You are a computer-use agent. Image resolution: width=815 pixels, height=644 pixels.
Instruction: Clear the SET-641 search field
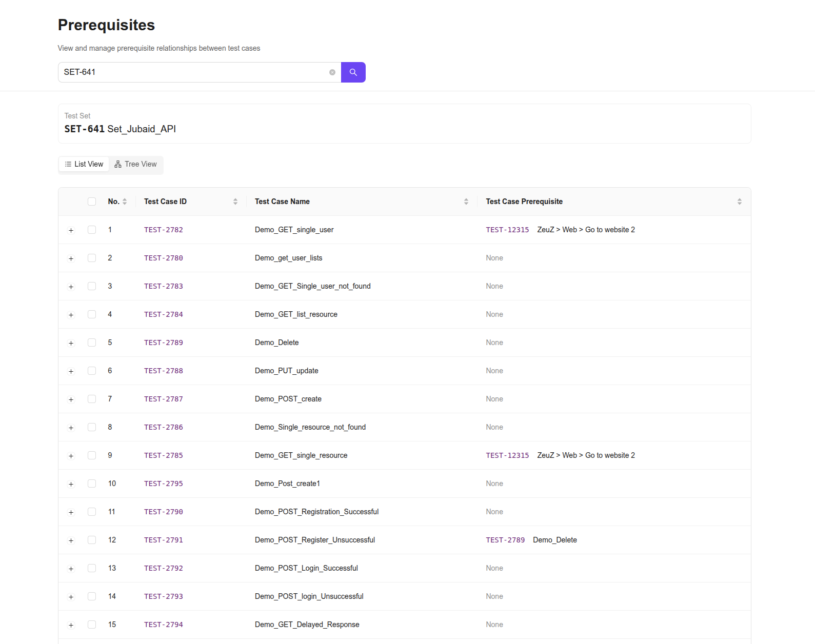[x=332, y=72]
